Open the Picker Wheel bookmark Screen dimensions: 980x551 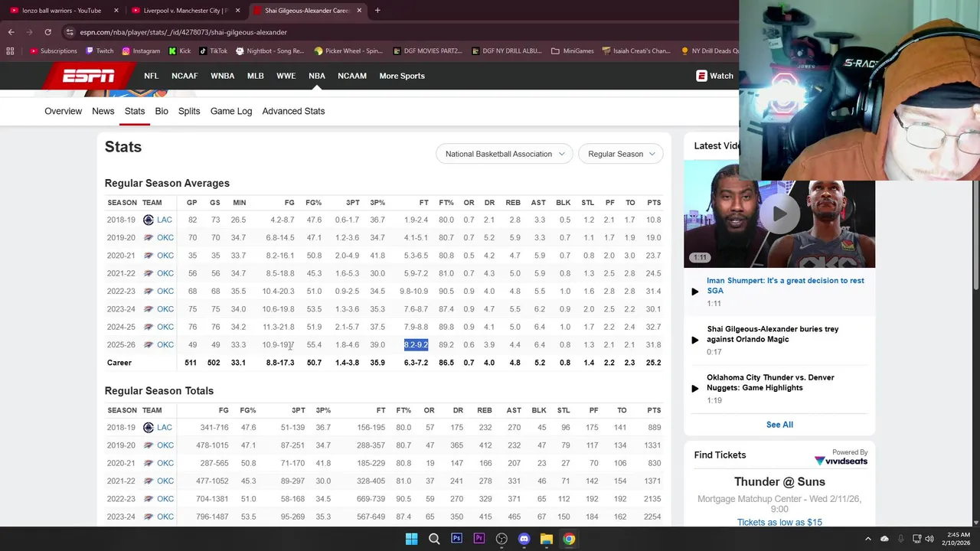coord(348,51)
